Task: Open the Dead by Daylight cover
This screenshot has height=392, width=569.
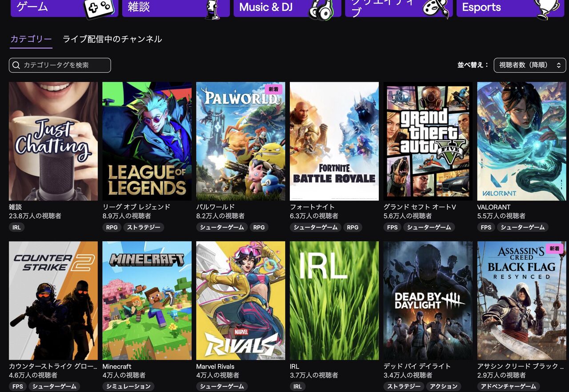Action: click(428, 300)
